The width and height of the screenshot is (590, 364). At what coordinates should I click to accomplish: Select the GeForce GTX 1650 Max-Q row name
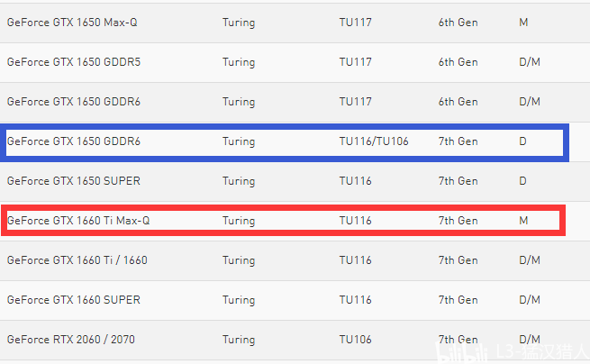coord(72,23)
